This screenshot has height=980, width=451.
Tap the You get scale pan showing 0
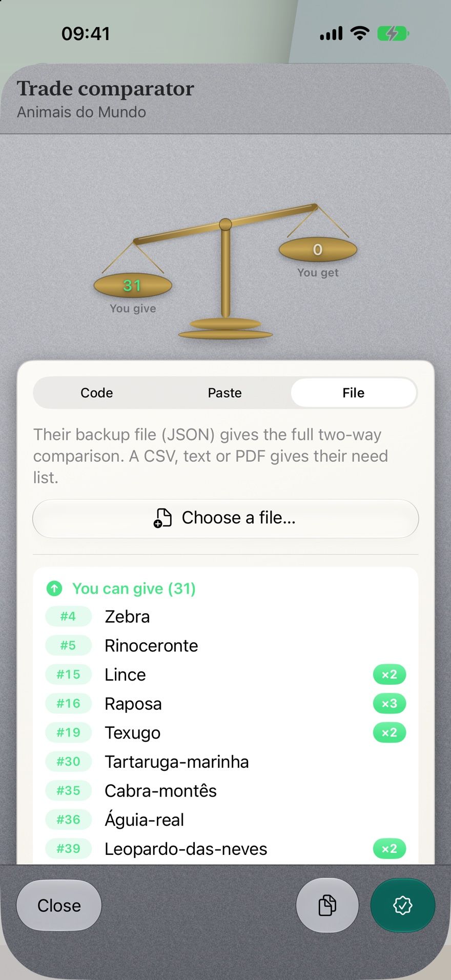[x=318, y=250]
